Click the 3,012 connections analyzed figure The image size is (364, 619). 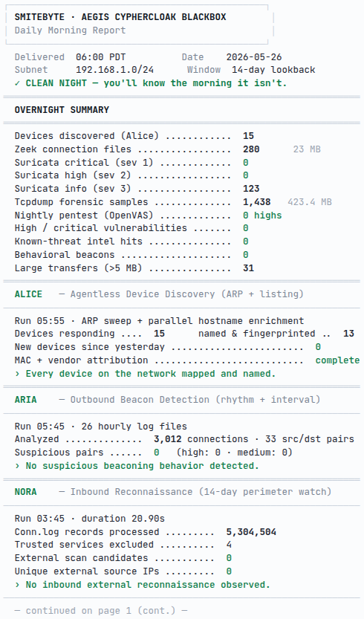167,439
